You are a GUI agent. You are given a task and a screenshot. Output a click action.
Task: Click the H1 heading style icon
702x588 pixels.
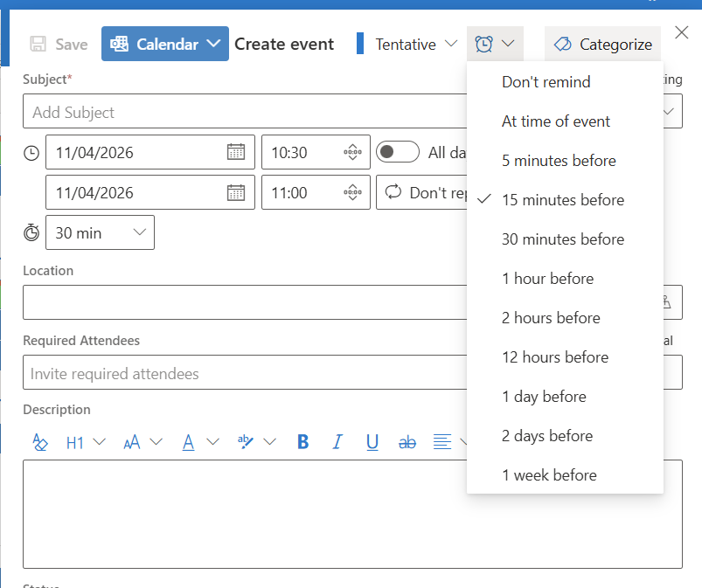click(x=77, y=442)
